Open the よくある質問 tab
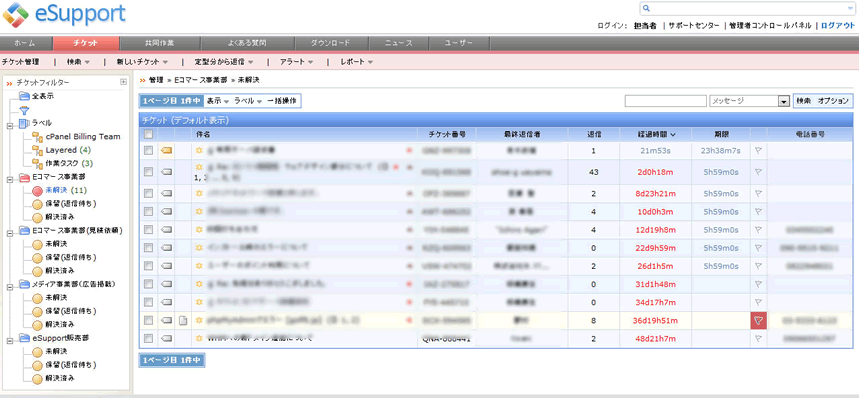This screenshot has width=859, height=398. (x=248, y=43)
